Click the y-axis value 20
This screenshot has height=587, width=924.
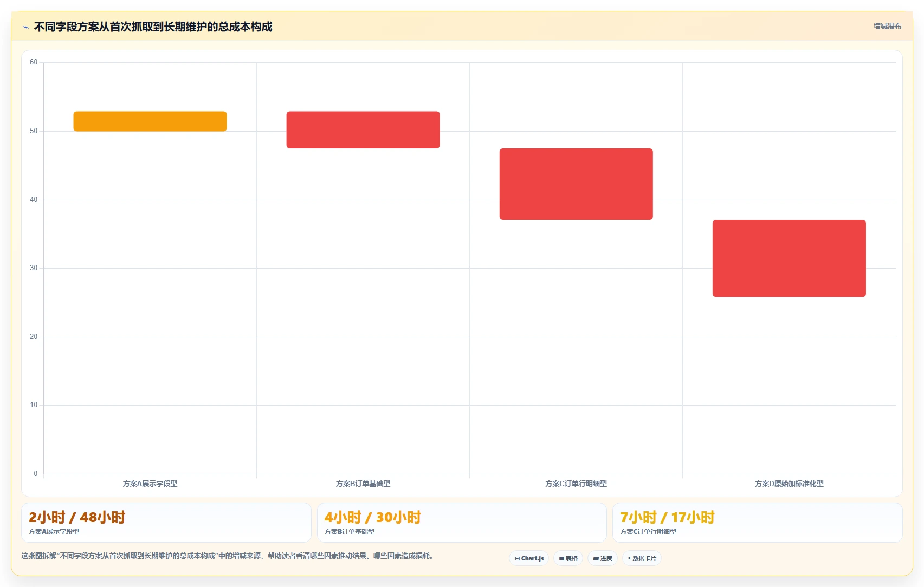(34, 337)
